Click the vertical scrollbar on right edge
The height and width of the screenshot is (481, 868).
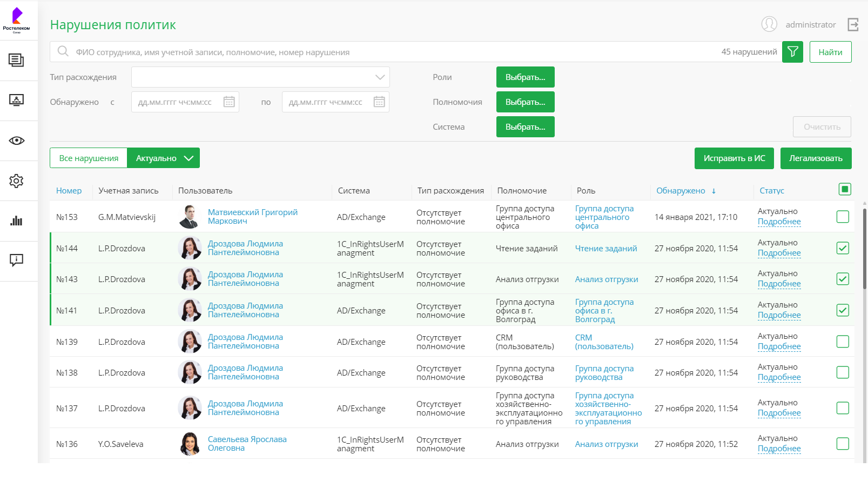point(864,249)
